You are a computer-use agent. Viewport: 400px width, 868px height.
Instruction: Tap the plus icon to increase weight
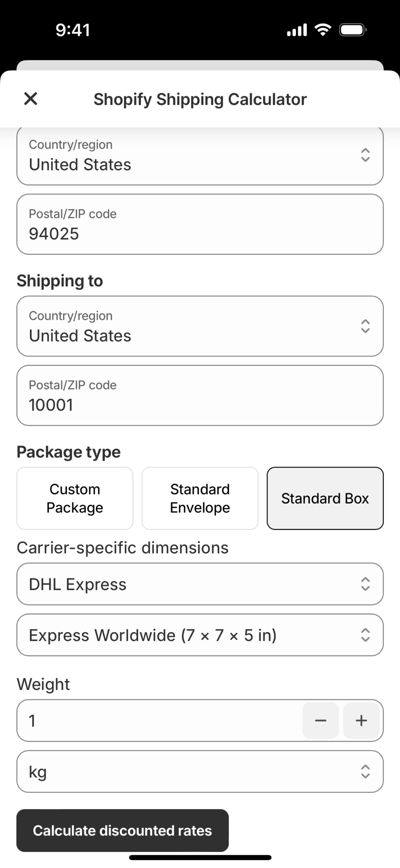point(361,720)
